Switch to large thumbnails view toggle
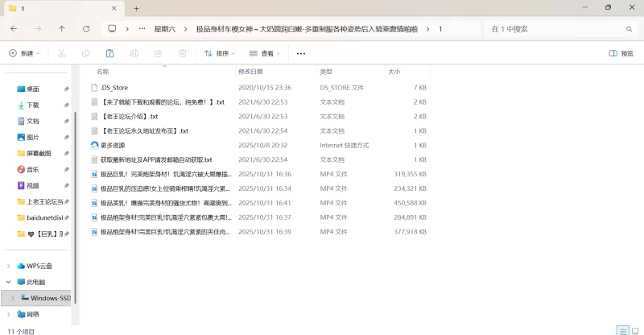Viewport: 644px width, 335px height. click(x=634, y=330)
